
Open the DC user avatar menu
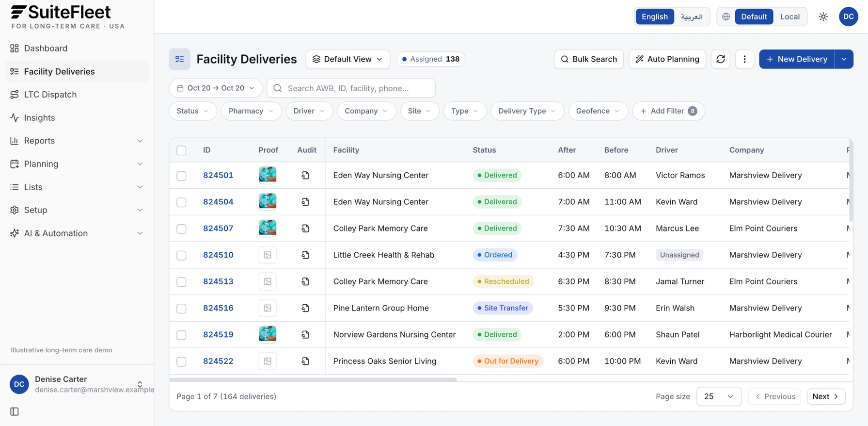[849, 16]
